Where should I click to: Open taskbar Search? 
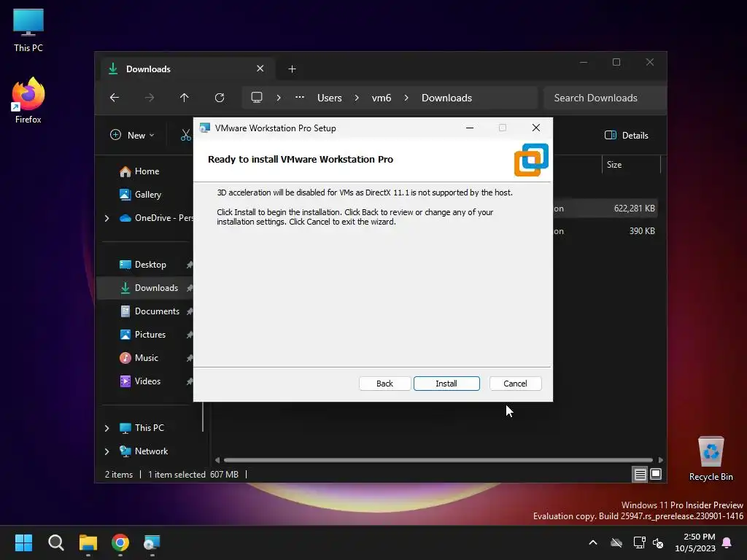(55, 542)
